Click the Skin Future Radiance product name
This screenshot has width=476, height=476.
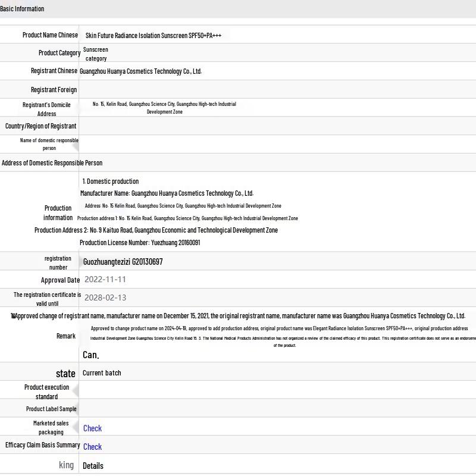pos(153,36)
